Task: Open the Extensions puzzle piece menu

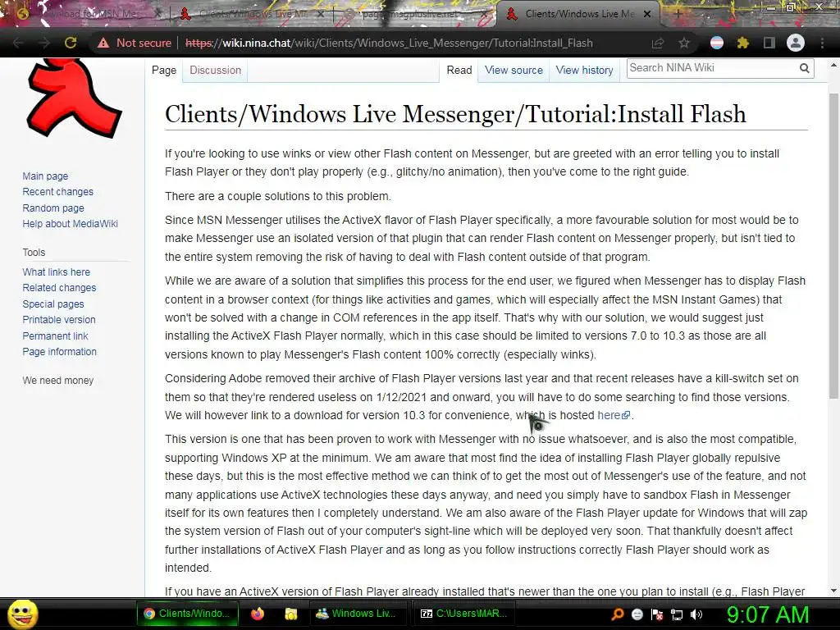Action: click(743, 43)
